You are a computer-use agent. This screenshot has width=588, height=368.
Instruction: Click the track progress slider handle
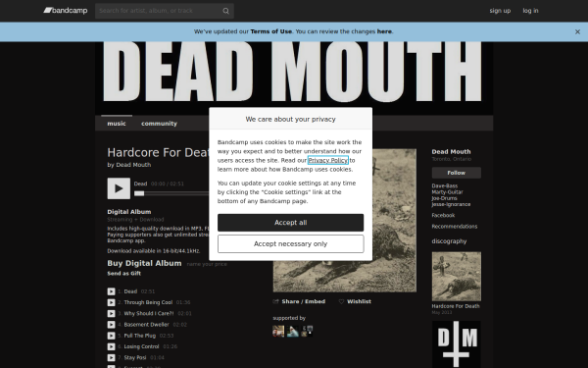click(139, 193)
